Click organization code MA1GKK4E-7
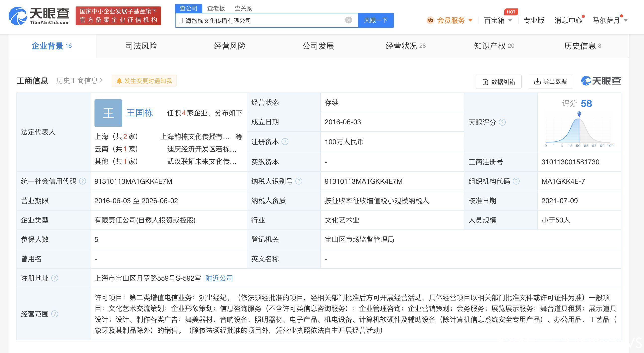Screen dimensions: 644x353 pyautogui.click(x=563, y=181)
